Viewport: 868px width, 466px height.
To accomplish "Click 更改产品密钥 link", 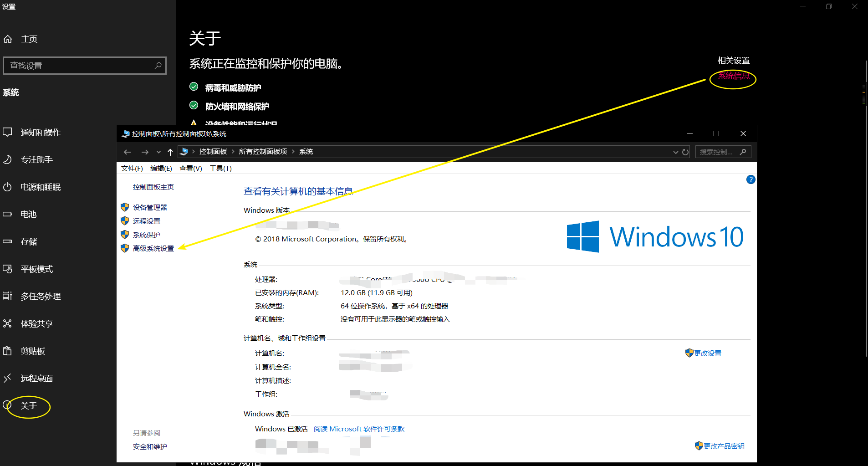I will pyautogui.click(x=724, y=446).
